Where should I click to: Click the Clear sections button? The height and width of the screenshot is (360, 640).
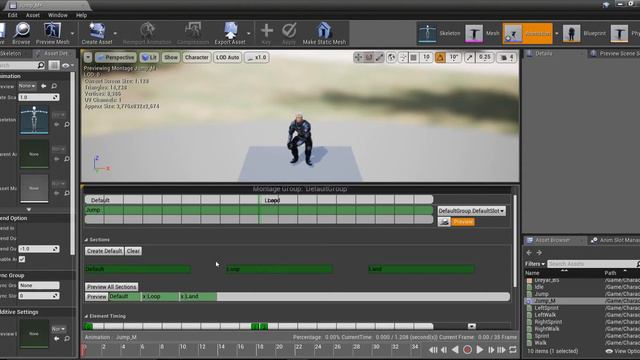pos(133,251)
